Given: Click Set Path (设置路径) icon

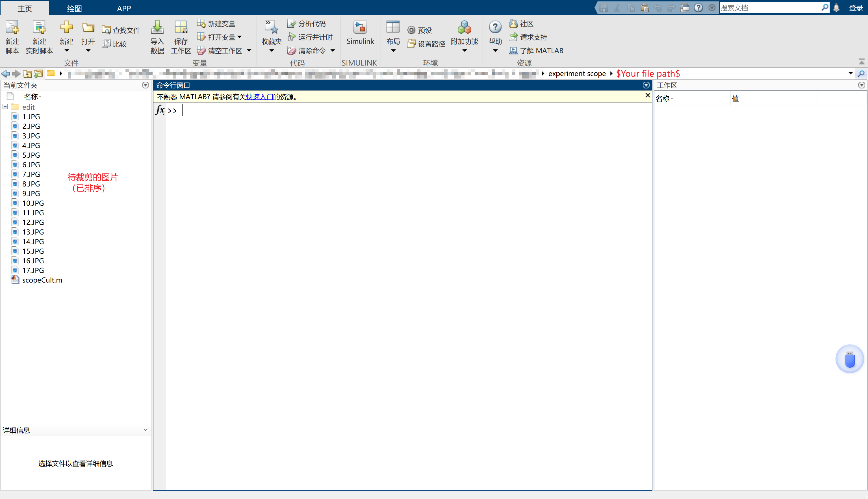Looking at the screenshot, I should (411, 44).
